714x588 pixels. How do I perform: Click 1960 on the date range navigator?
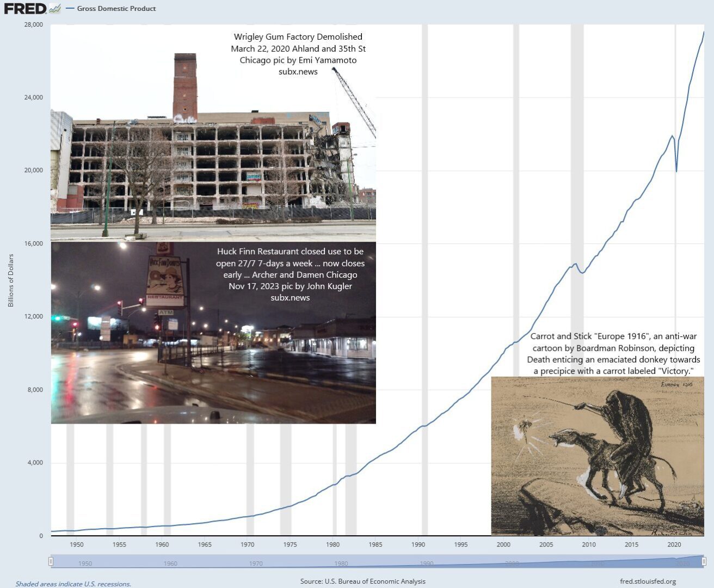tap(170, 563)
